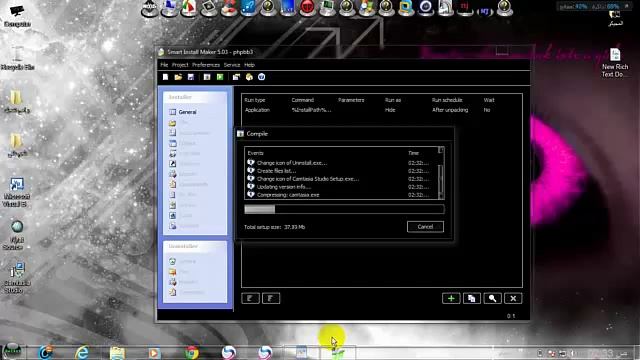Click the Installer section header in sidebar

tap(195, 97)
